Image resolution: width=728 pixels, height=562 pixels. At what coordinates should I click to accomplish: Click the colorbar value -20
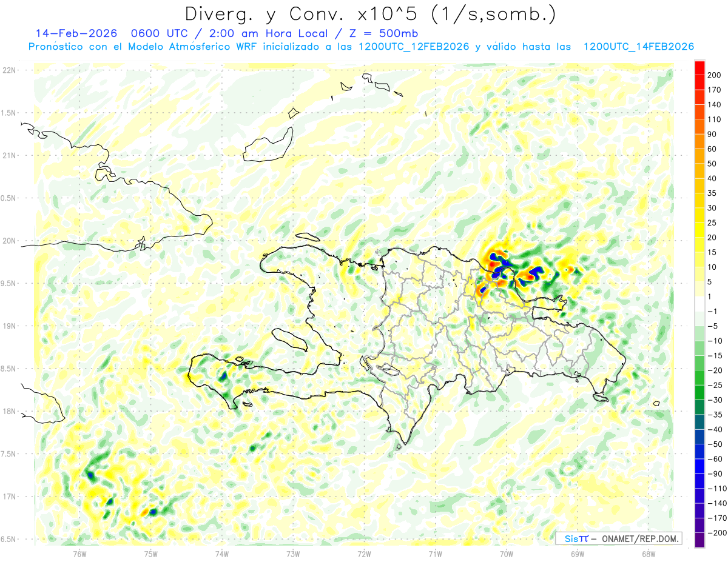point(714,370)
